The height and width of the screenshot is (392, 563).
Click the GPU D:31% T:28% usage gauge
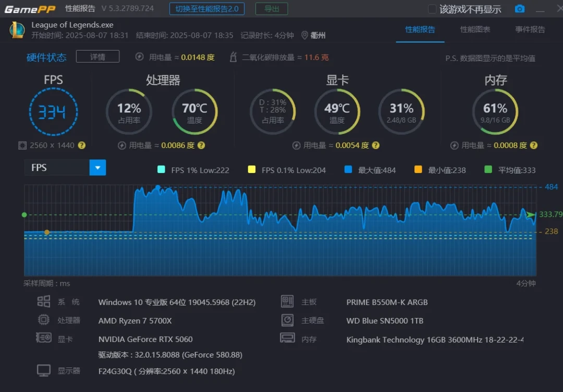[273, 112]
